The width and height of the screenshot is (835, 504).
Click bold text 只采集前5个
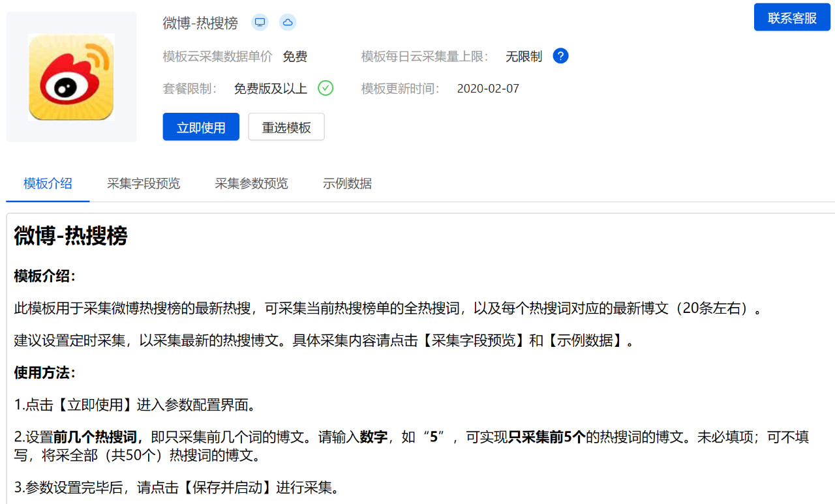pyautogui.click(x=547, y=437)
